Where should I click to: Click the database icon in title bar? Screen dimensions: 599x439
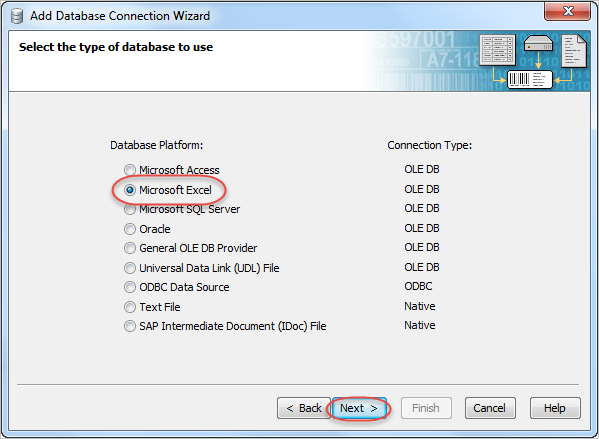coord(17,16)
